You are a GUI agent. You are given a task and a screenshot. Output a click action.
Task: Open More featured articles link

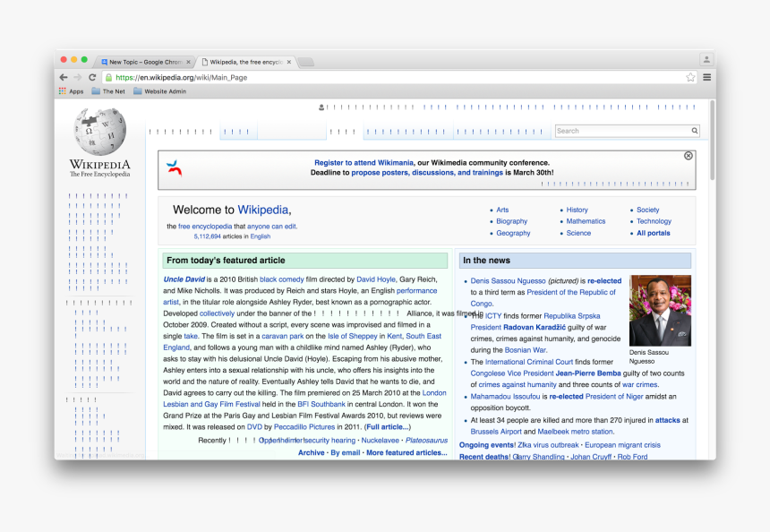point(406,453)
